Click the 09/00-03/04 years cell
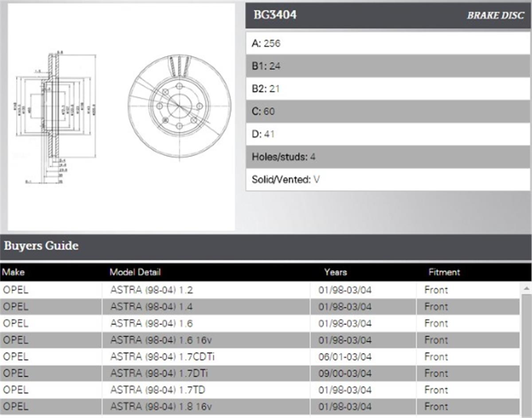 click(363, 373)
